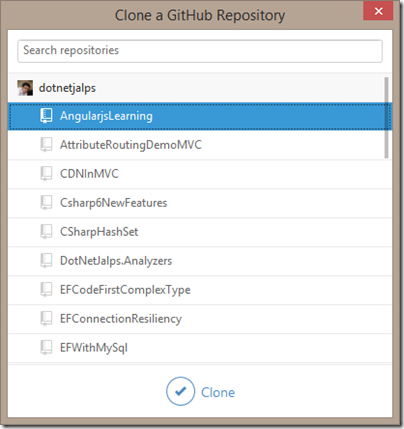Click the Search repositories input field
Screen dimensions: 404x429
(x=200, y=51)
